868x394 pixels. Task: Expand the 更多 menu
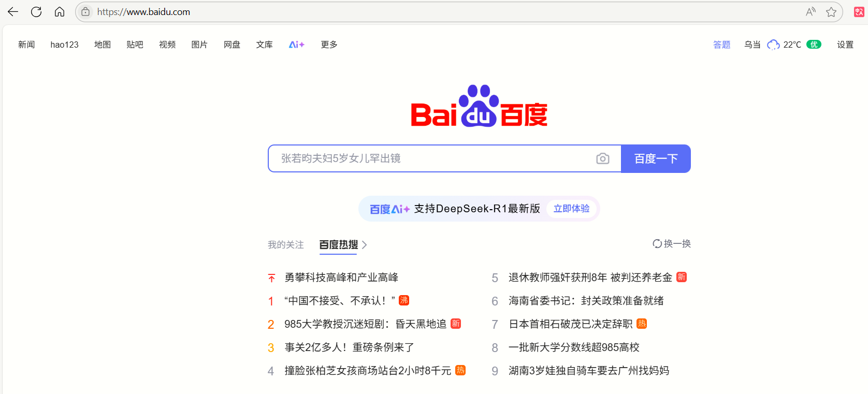(x=329, y=45)
